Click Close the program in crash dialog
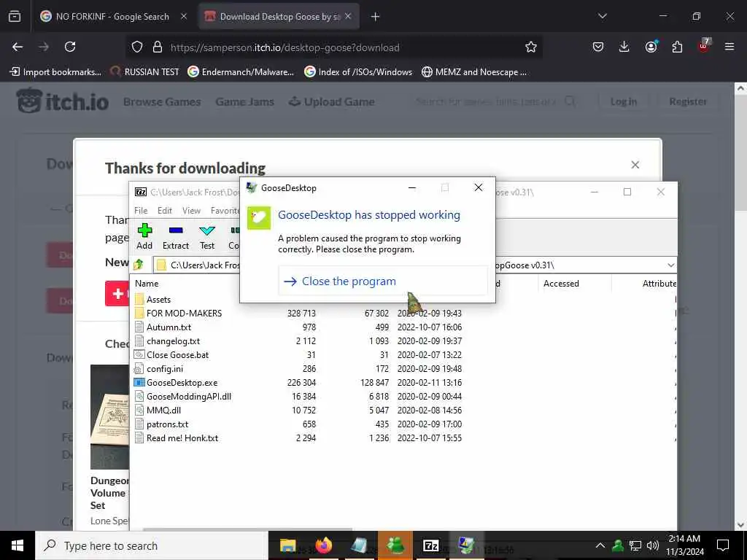Screen dimensions: 747x560 382,281
